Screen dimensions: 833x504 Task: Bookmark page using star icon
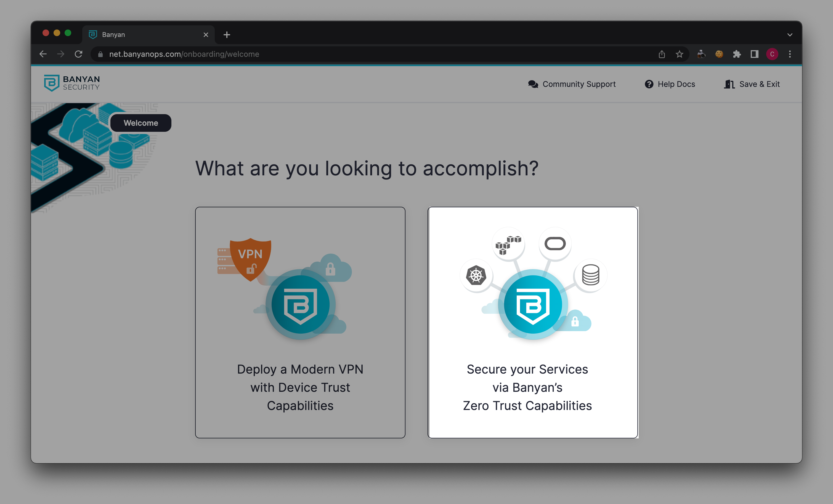tap(679, 54)
